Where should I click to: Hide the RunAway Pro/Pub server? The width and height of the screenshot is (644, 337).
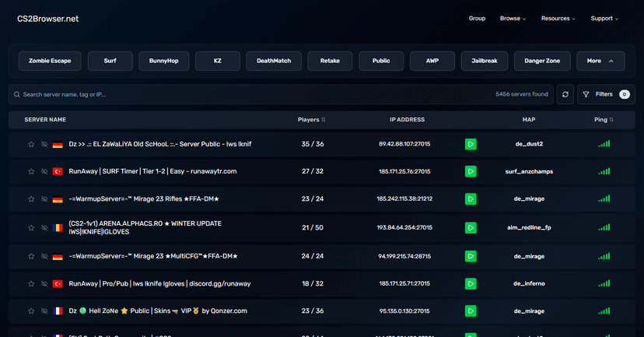[44, 283]
